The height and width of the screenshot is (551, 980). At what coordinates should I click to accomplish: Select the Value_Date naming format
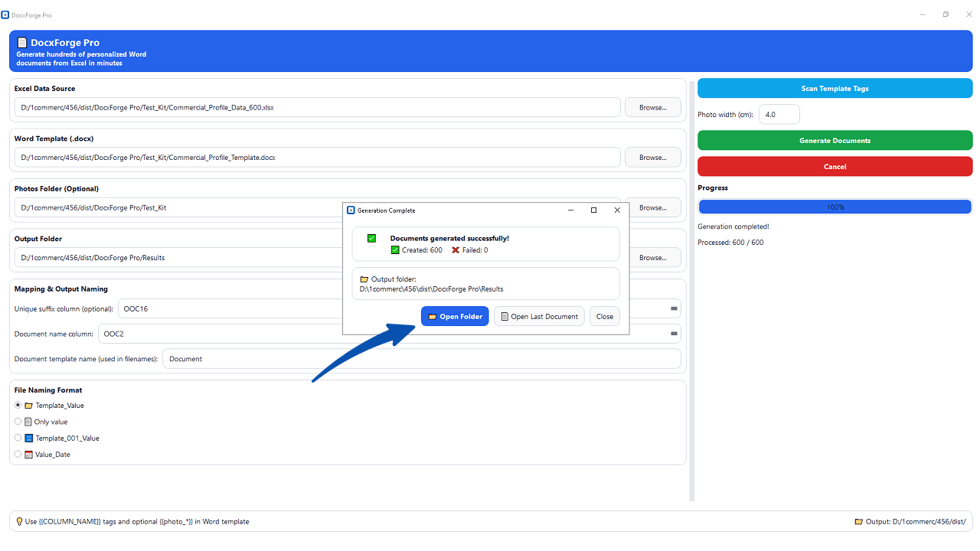18,453
